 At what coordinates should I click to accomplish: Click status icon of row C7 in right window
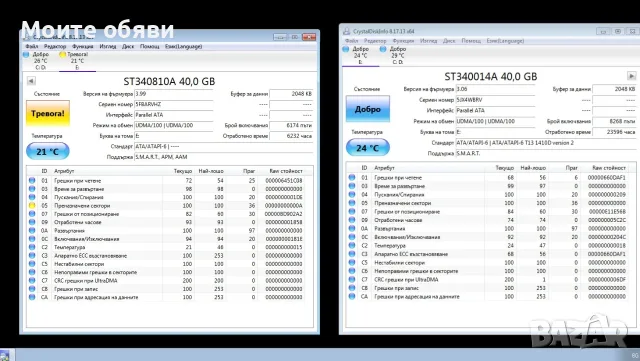coord(352,279)
